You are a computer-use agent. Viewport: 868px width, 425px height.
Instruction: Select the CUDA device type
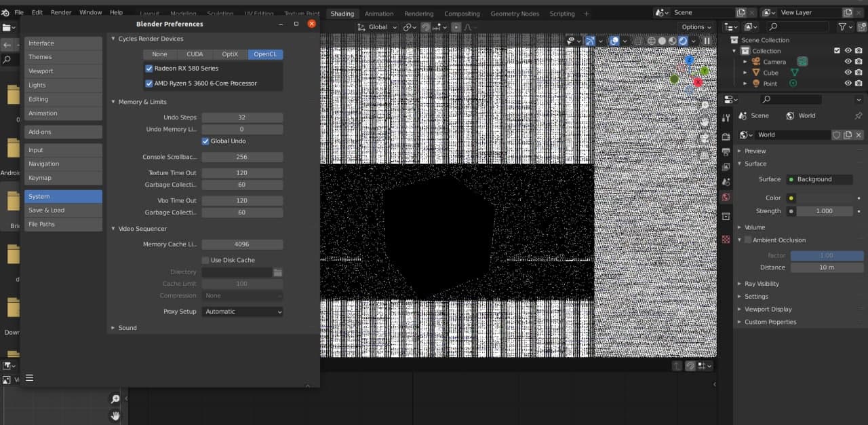[195, 54]
